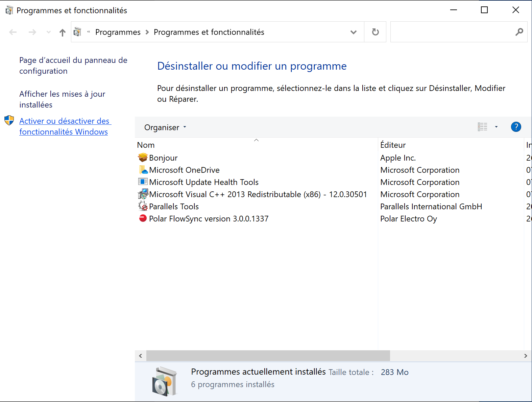Open Afficher les mises à jour installées
This screenshot has height=402, width=532.
[x=62, y=99]
